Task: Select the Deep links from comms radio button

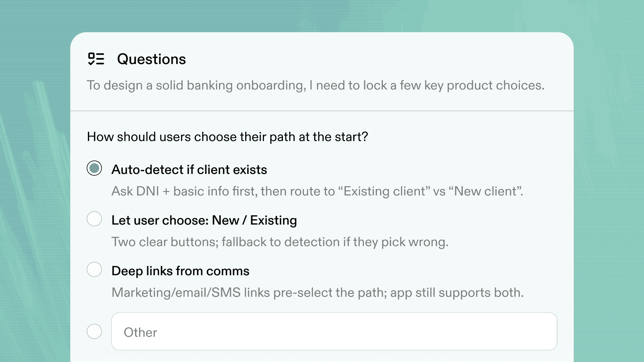Action: click(94, 269)
